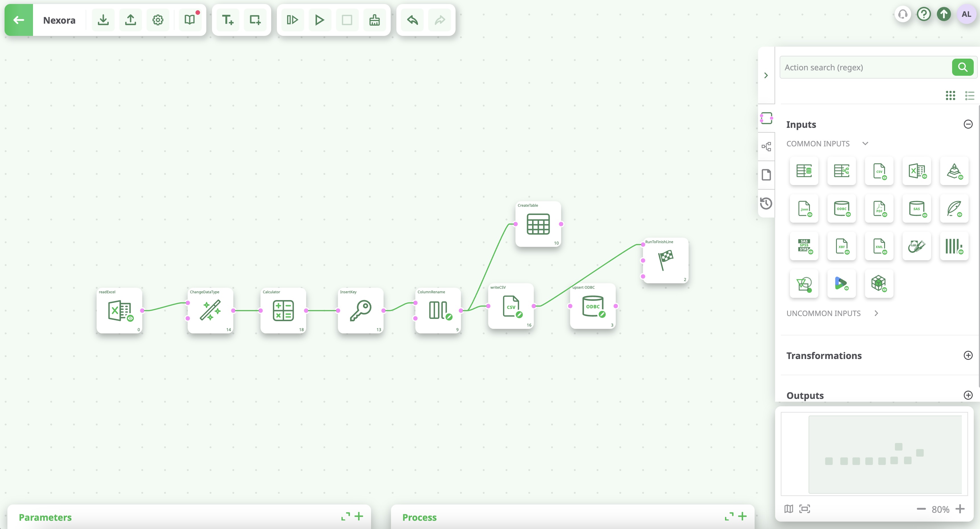Collapse the COMMON INPUTS section

tap(866, 143)
